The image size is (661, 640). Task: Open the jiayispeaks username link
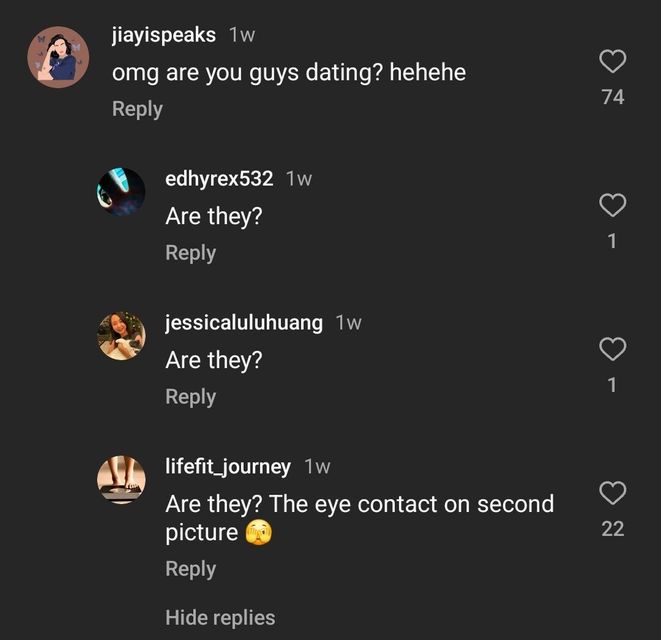tap(164, 35)
